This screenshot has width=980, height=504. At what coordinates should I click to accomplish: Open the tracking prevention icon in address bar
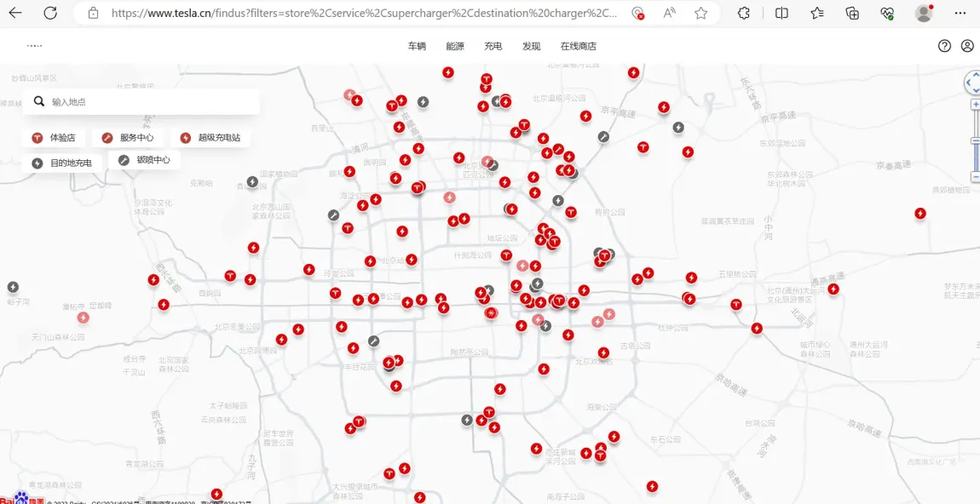pos(637,13)
